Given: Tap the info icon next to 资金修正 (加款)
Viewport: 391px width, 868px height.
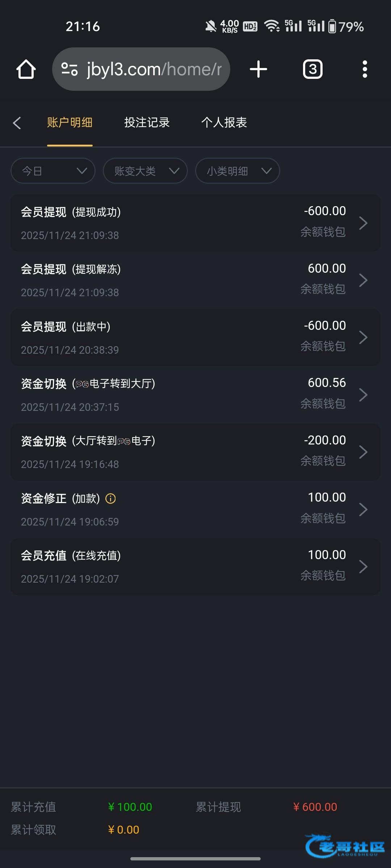Looking at the screenshot, I should (x=110, y=499).
